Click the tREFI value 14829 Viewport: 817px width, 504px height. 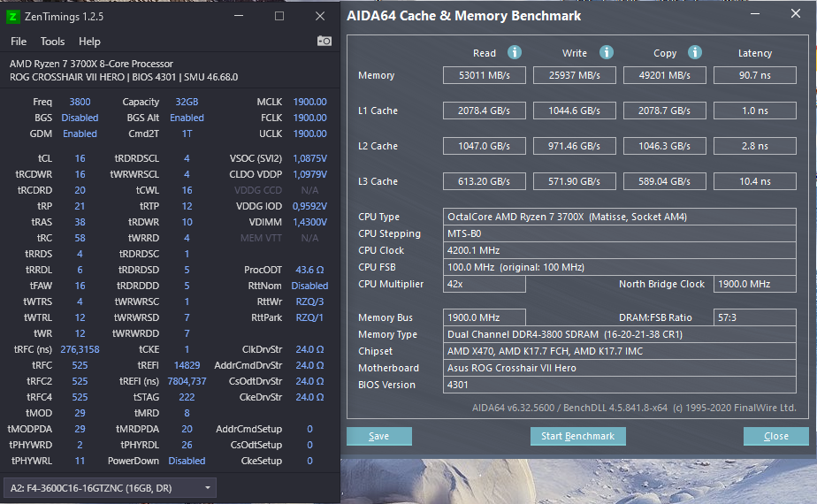tap(187, 365)
